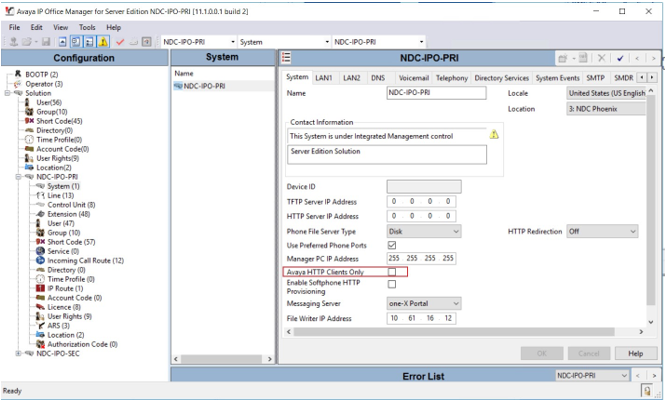Click the save configuration disk icon
Image resolution: width=665 pixels, height=402 pixels.
(x=46, y=42)
